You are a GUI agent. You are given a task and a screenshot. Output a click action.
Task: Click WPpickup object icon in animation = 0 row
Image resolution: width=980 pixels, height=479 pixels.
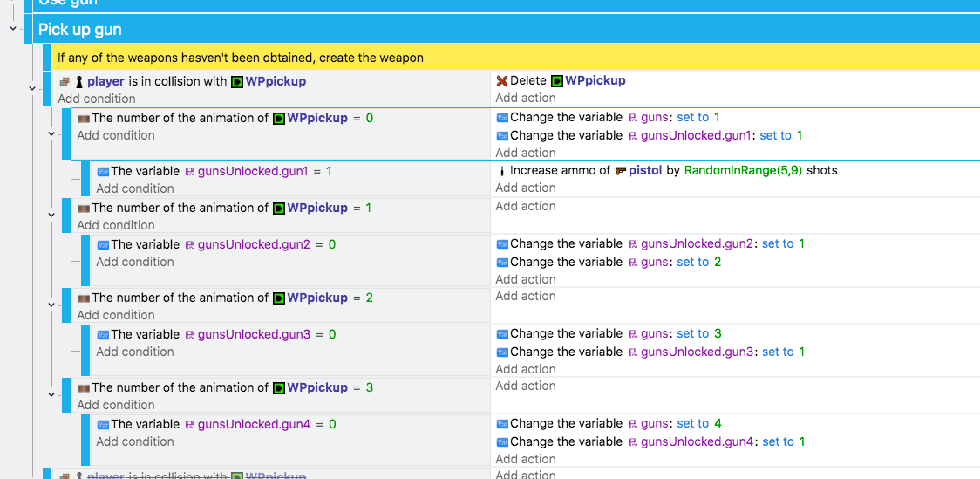click(279, 118)
